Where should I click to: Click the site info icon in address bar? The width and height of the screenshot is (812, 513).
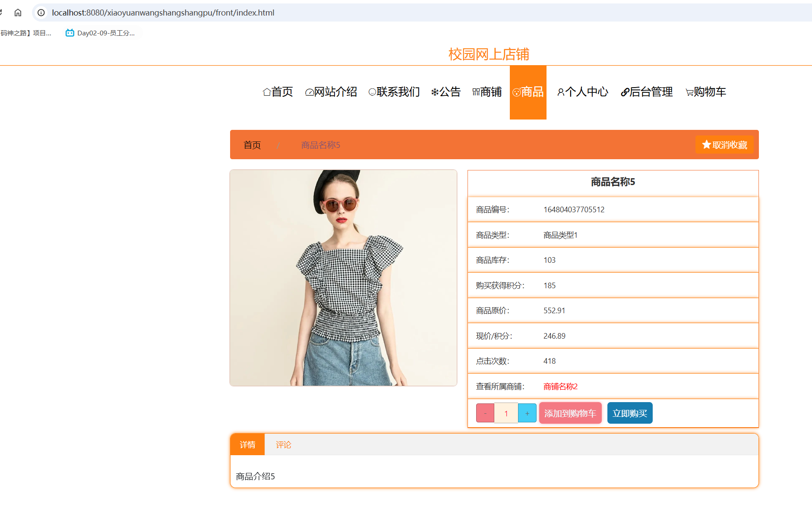(41, 13)
